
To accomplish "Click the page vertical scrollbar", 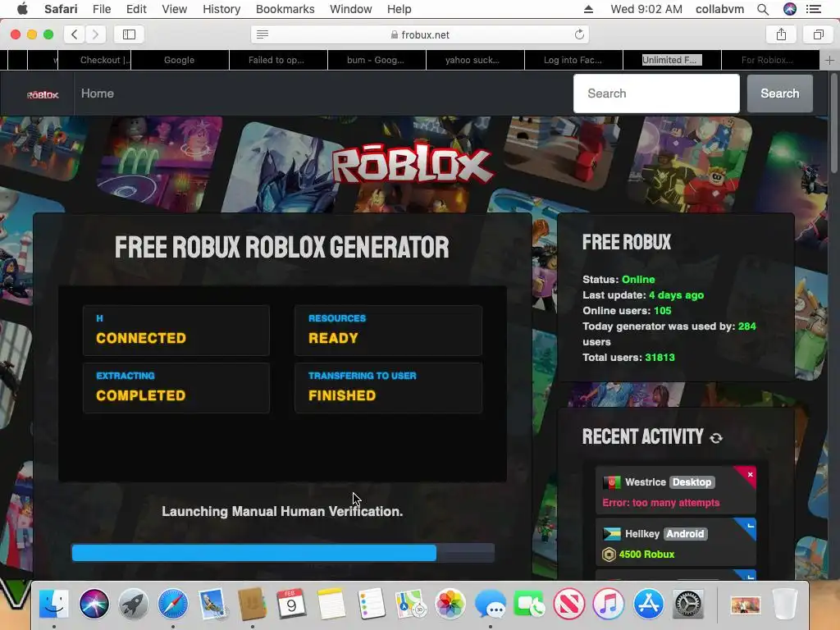I will click(834, 123).
